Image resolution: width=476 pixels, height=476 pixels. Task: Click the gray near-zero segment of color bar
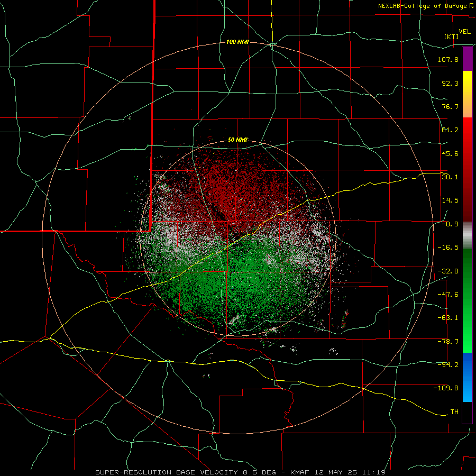[467, 235]
